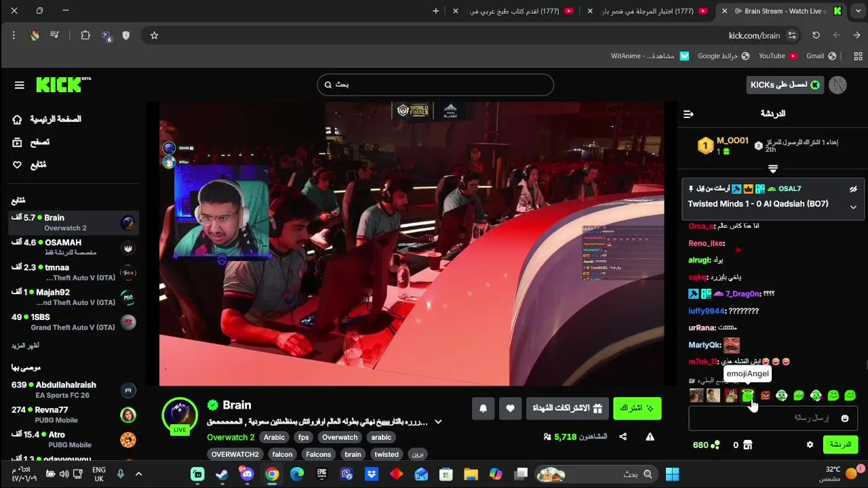Open the home page in the sidebar

47,119
